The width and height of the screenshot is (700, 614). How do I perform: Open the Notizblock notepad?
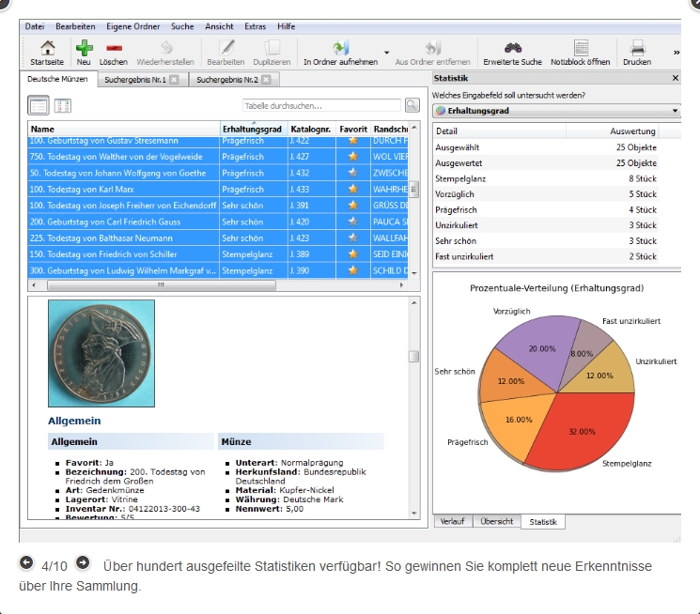coord(581,48)
